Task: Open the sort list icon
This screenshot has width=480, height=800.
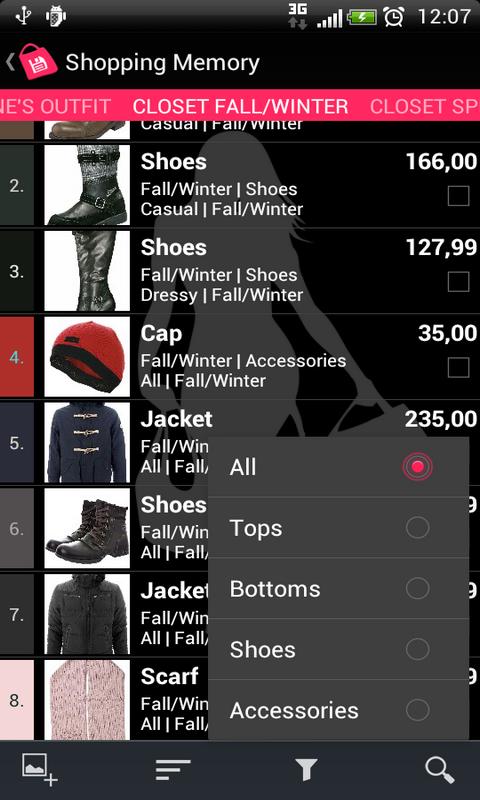Action: pos(173,769)
